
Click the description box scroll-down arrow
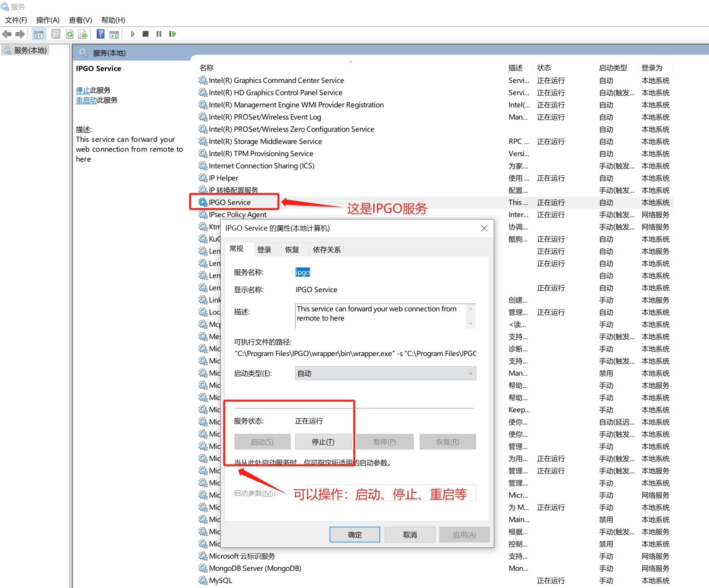click(x=471, y=324)
